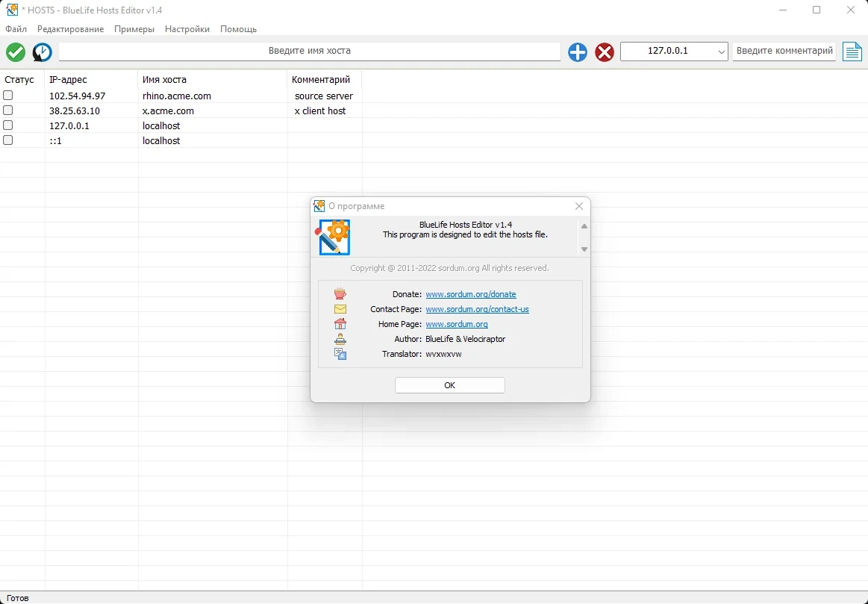Click the Имя хоста column header
This screenshot has height=604, width=868.
(x=213, y=80)
